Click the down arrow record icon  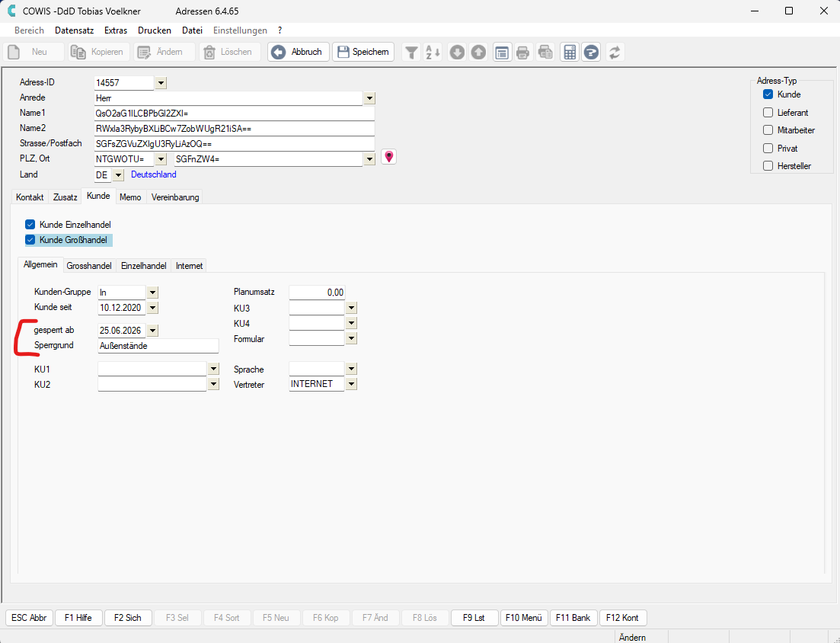pos(457,53)
